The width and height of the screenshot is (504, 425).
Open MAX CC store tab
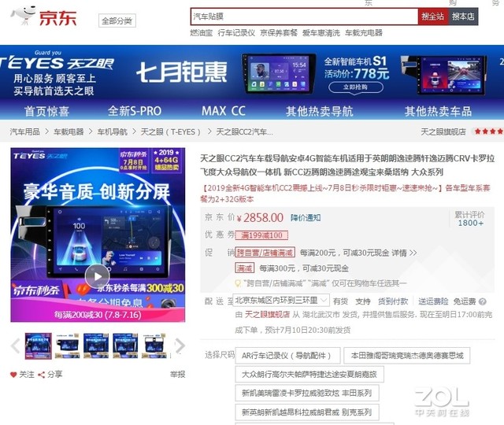[224, 111]
